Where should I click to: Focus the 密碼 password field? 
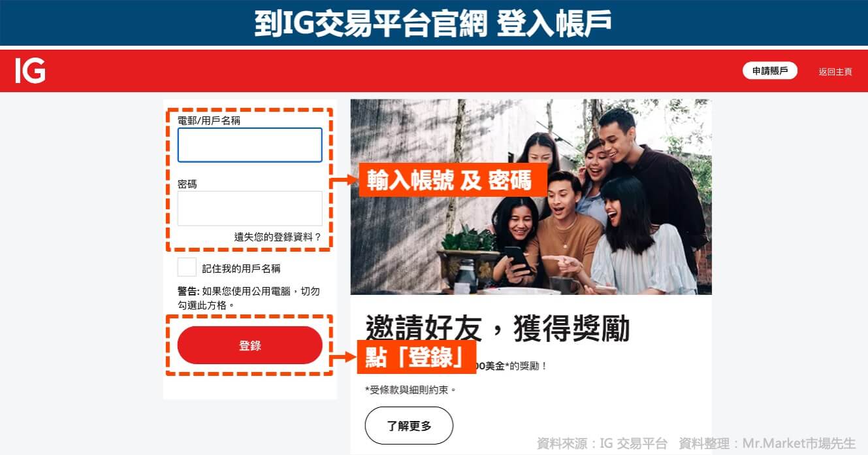click(x=250, y=209)
